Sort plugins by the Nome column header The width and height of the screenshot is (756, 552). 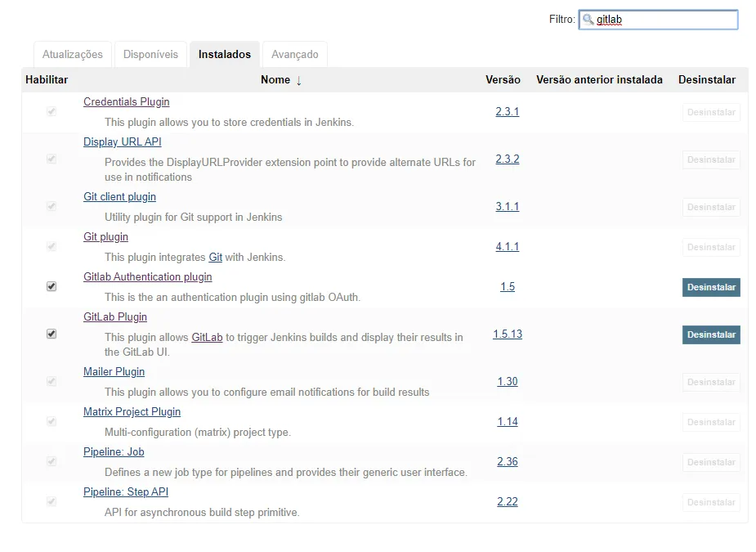275,79
